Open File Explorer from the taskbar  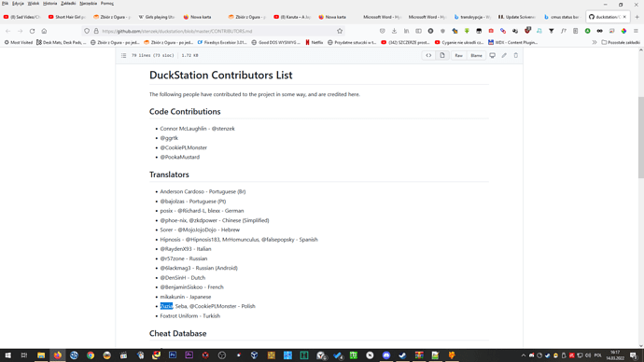41,355
